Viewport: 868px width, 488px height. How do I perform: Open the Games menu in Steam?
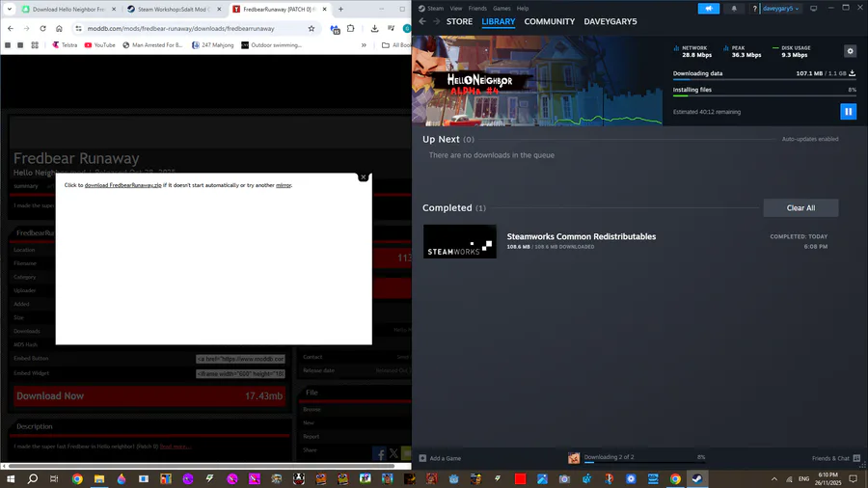[x=502, y=9]
